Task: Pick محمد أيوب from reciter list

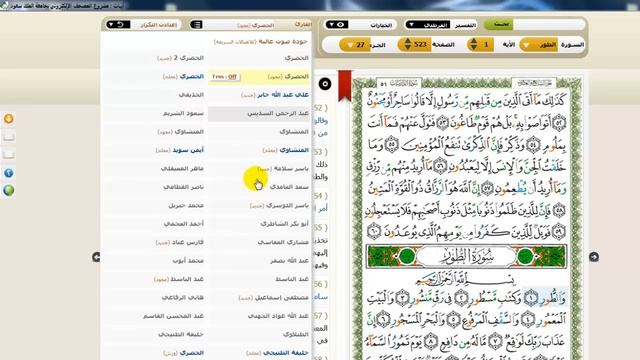Action: 188,260
